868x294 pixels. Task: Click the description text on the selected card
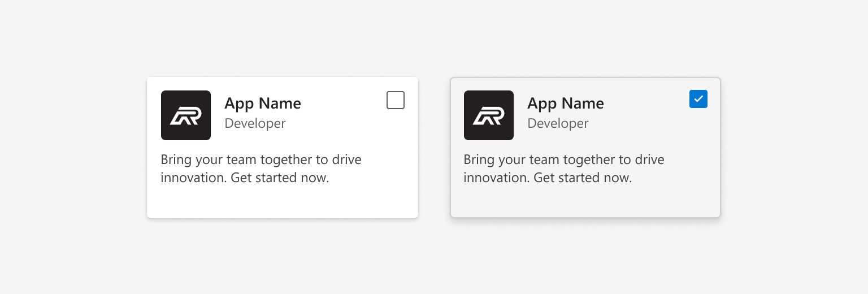point(564,168)
